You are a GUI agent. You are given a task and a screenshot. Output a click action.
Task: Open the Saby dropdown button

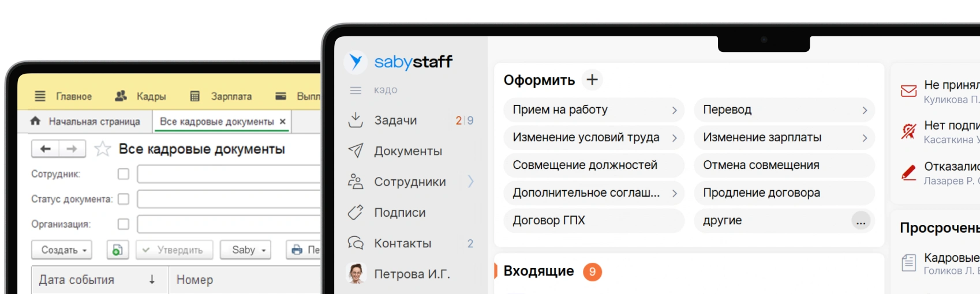(x=246, y=250)
